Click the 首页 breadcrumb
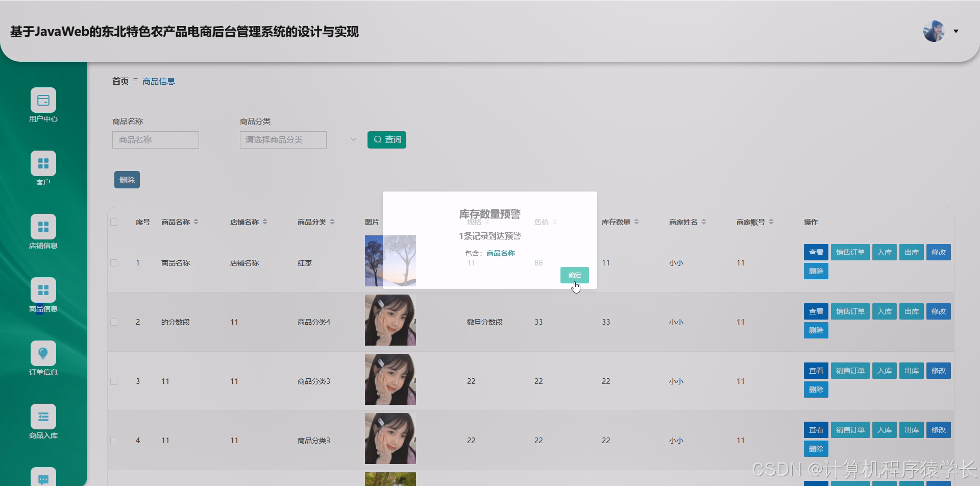980x486 pixels. [x=120, y=81]
